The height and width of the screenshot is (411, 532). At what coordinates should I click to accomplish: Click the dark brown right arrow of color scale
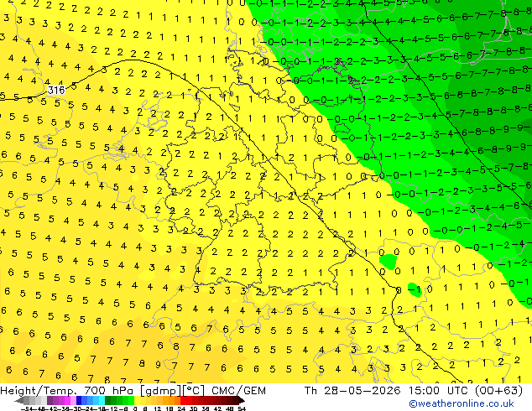pos(242,400)
